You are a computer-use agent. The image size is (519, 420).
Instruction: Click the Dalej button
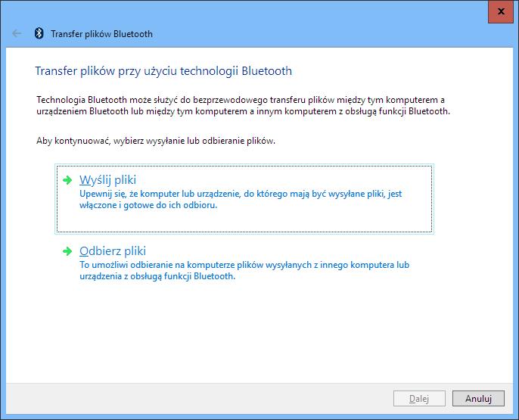coord(419,399)
